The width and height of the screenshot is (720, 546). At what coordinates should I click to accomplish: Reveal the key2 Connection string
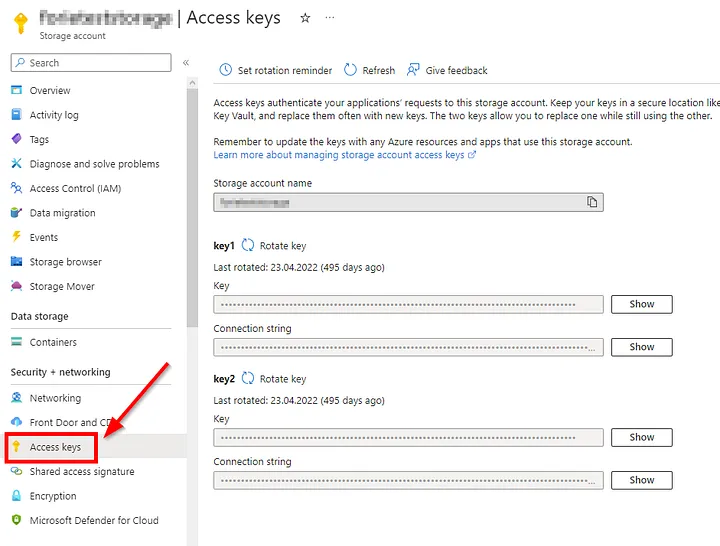pyautogui.click(x=642, y=480)
